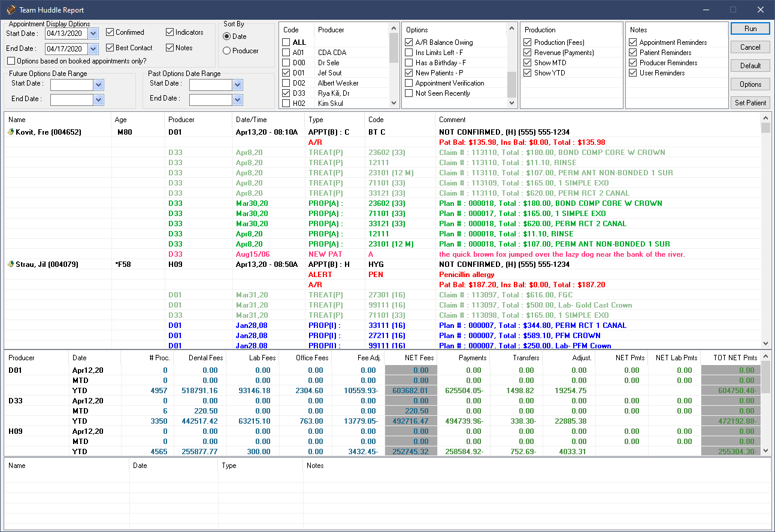The height and width of the screenshot is (532, 775).
Task: Check Not Seen Recently option
Action: pyautogui.click(x=409, y=93)
